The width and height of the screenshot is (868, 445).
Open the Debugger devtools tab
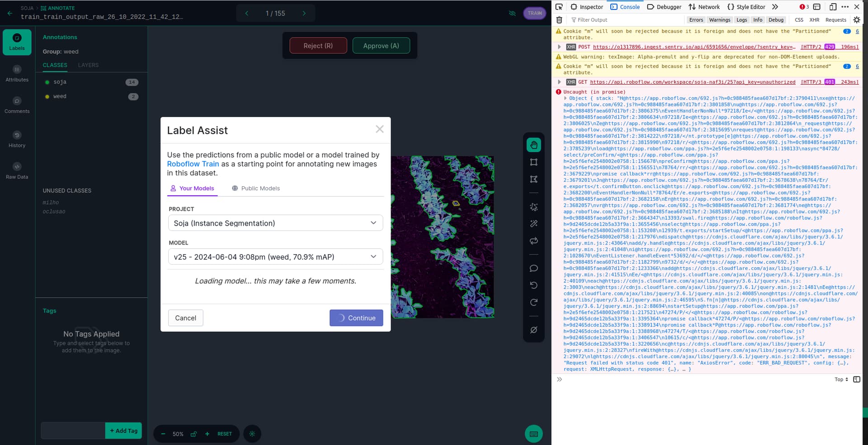coord(664,7)
